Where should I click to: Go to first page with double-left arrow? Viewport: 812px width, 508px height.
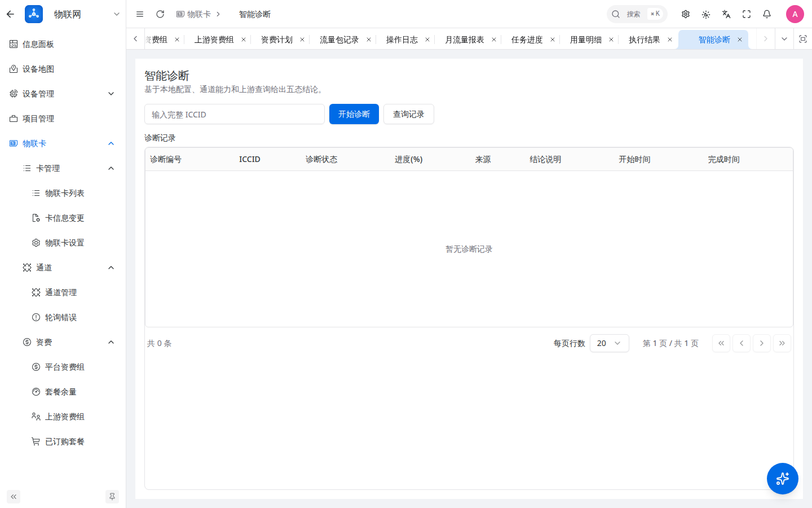tap(721, 343)
